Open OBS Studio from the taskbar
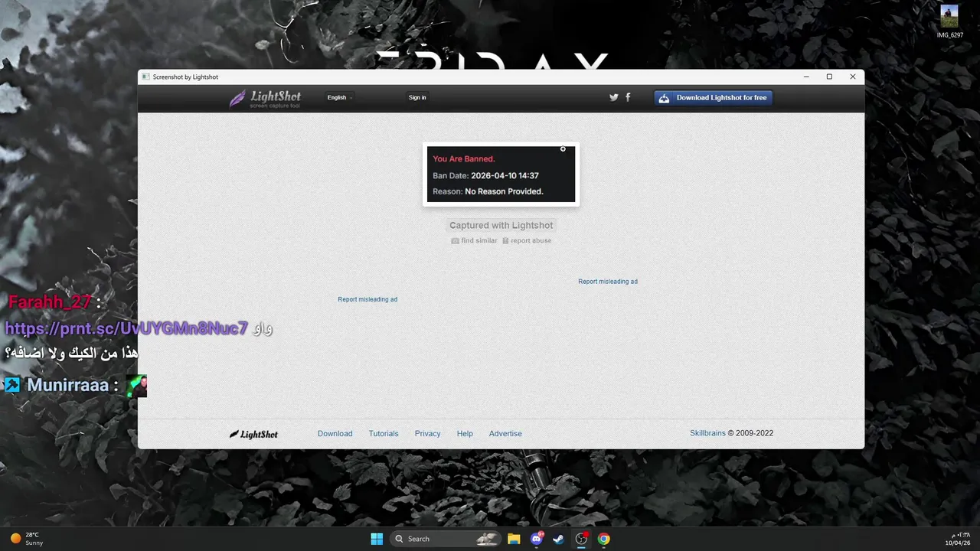 581,539
